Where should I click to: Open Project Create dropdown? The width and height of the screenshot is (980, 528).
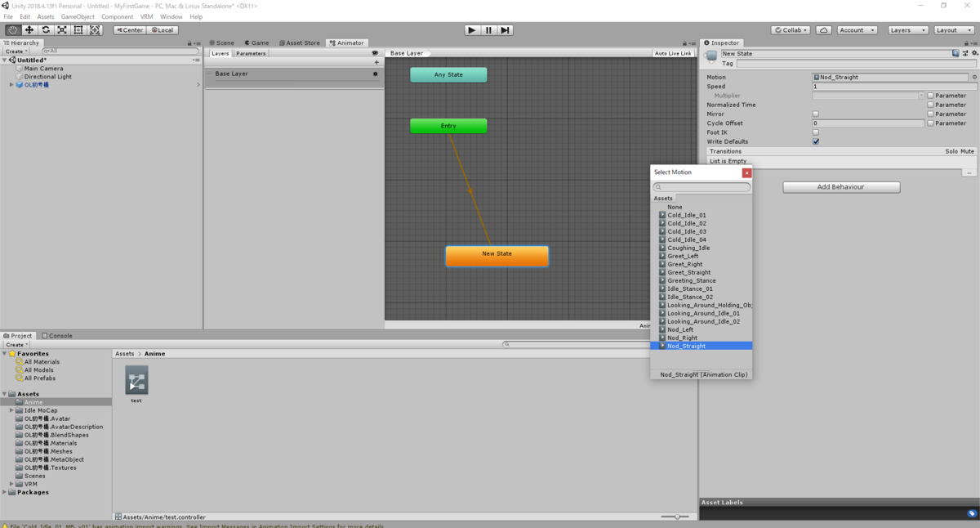[x=16, y=345]
